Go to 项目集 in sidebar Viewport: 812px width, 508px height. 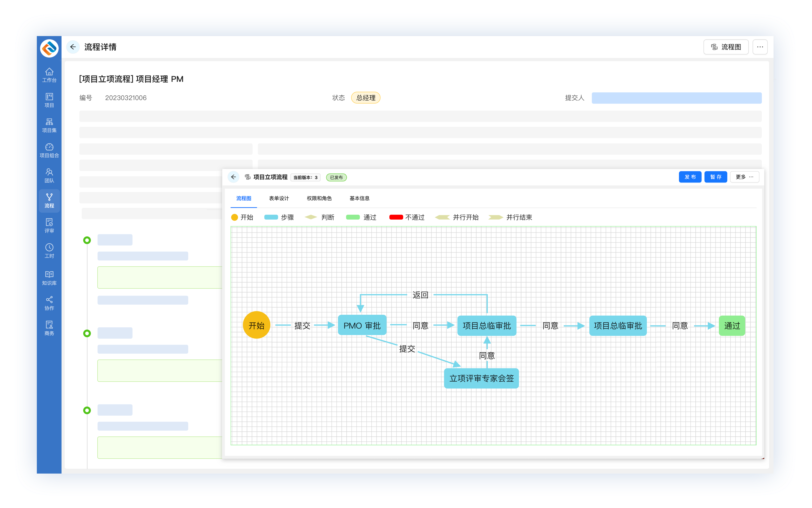coord(49,125)
